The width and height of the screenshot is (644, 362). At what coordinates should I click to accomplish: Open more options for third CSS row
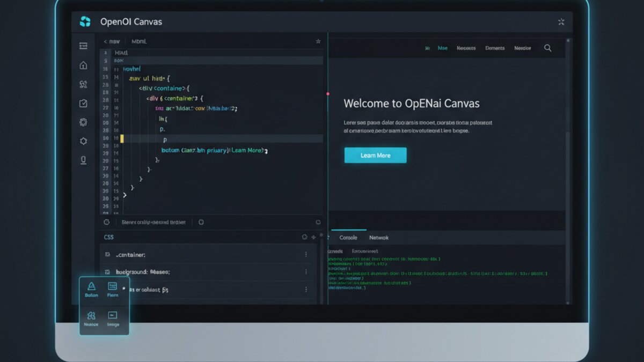pyautogui.click(x=306, y=289)
